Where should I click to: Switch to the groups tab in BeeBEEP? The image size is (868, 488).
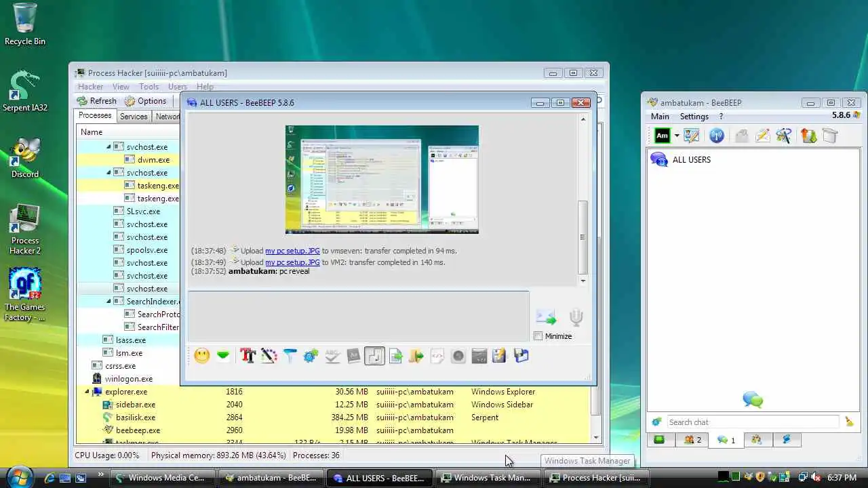pos(757,440)
